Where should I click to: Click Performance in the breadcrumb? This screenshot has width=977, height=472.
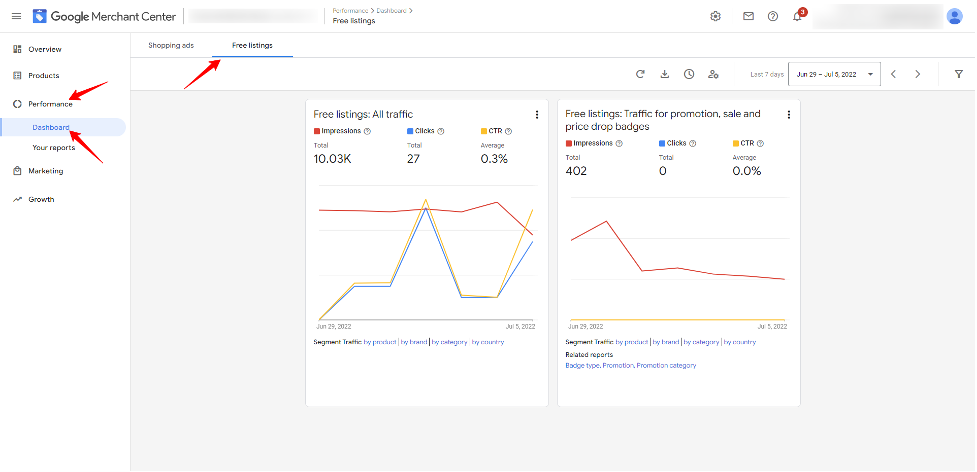click(x=350, y=11)
